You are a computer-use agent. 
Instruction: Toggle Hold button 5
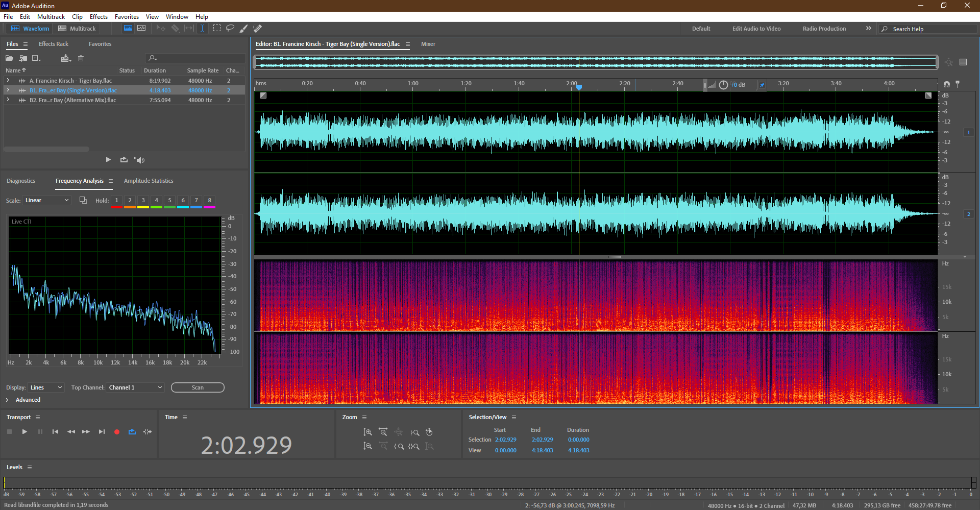tap(169, 201)
